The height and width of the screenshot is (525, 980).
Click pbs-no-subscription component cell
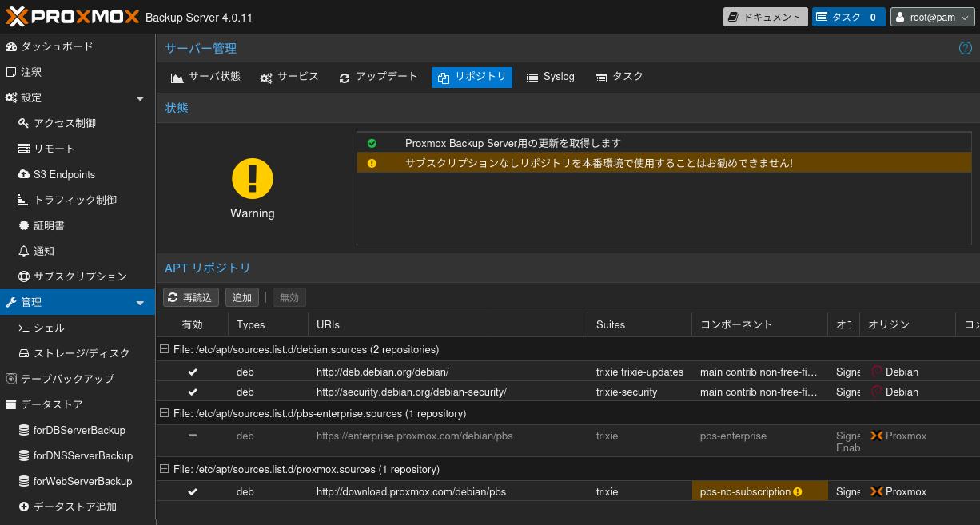759,492
